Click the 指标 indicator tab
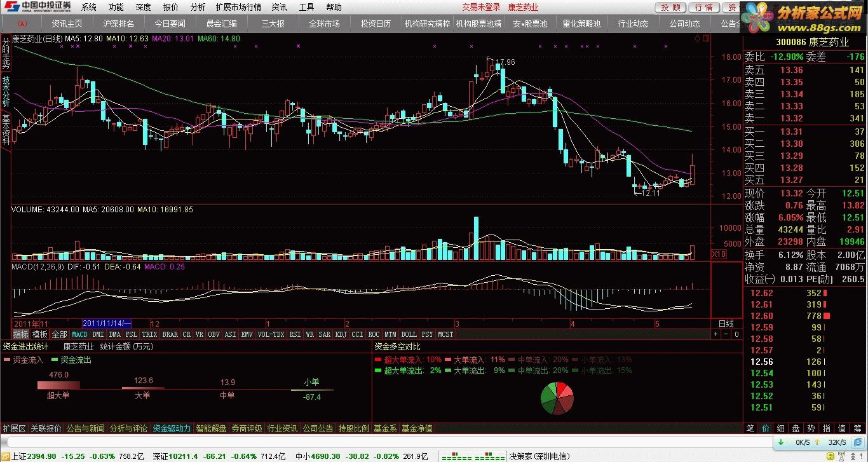Screen dimensions: 868x462 21,334
